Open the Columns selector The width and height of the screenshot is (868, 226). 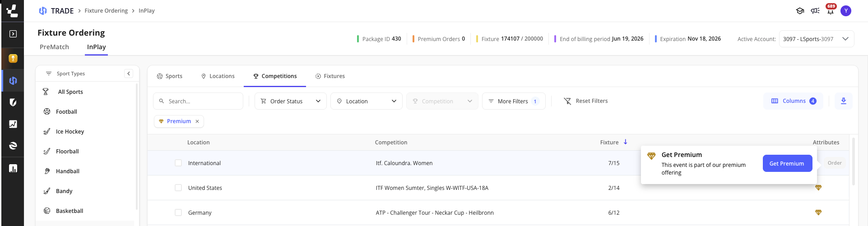click(x=793, y=101)
